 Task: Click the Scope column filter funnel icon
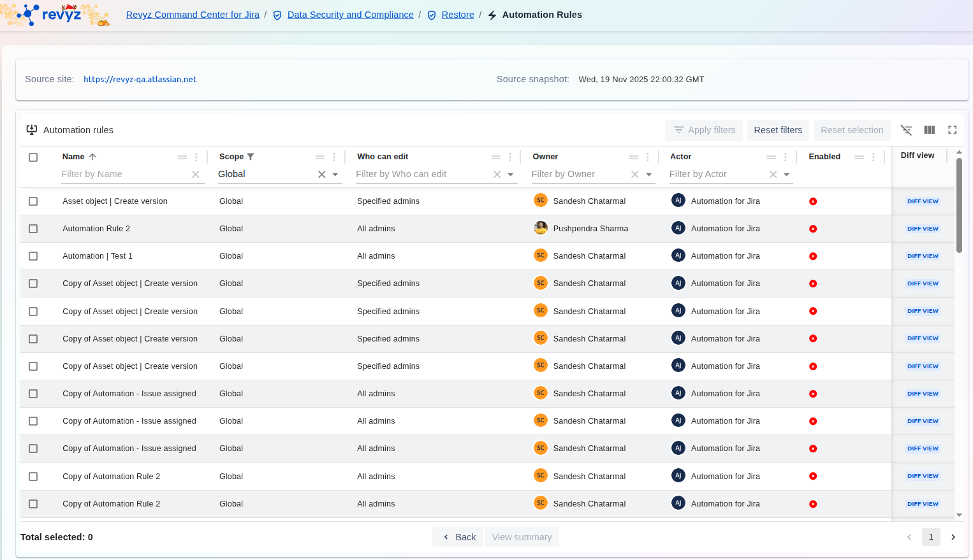point(251,157)
